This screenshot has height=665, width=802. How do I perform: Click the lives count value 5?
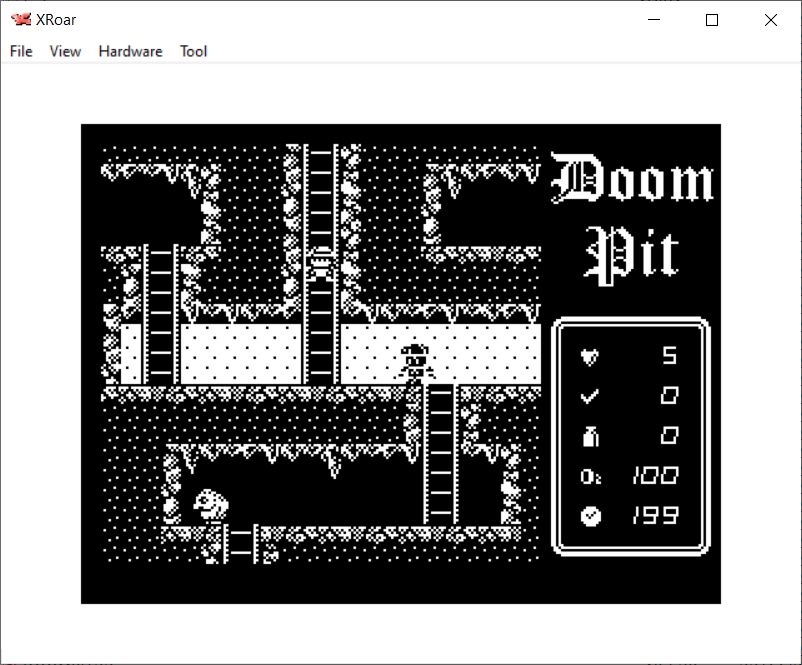pos(668,356)
